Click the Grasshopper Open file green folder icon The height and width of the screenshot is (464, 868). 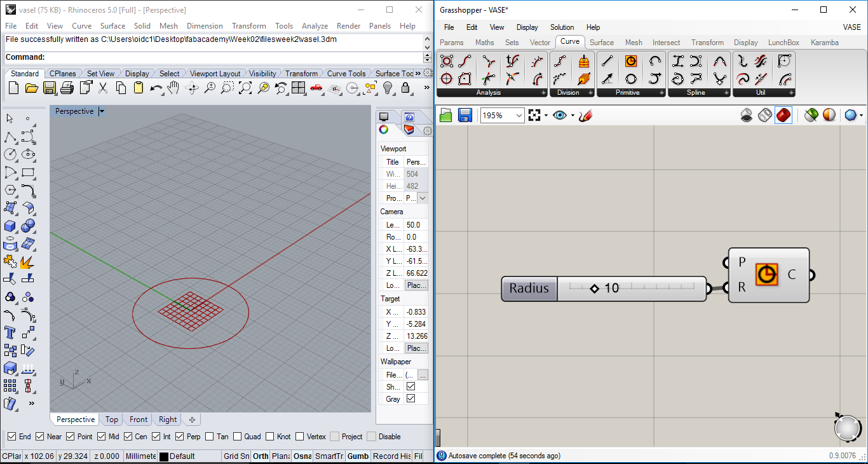446,115
